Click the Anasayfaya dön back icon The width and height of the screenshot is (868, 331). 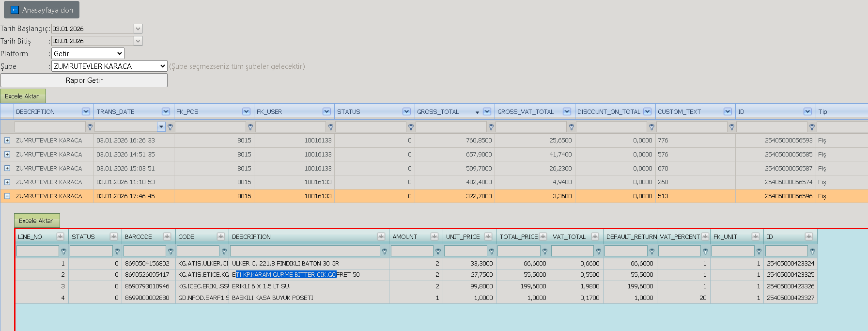point(15,10)
